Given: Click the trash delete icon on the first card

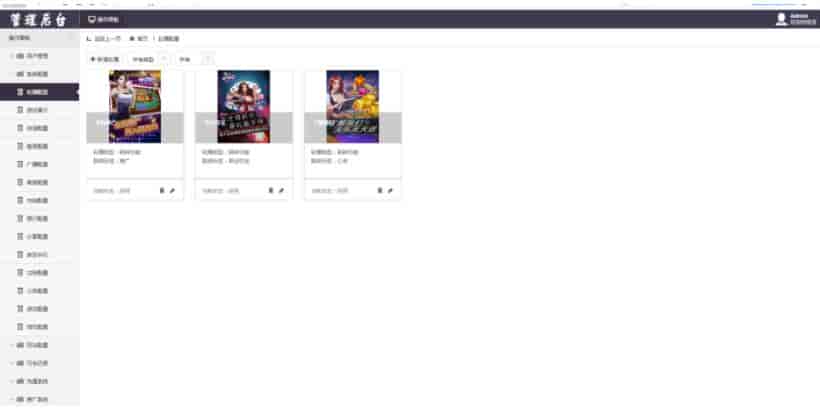Looking at the screenshot, I should (162, 190).
